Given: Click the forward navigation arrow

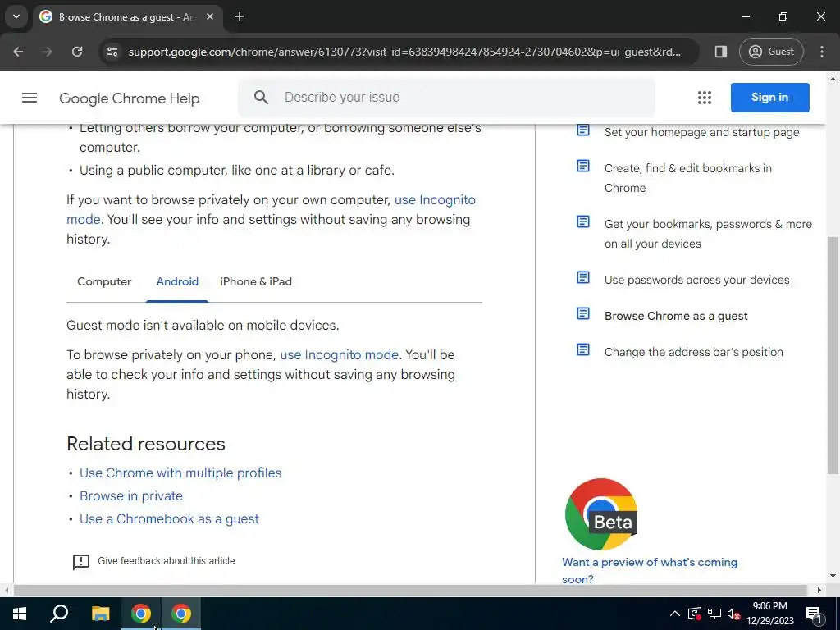Looking at the screenshot, I should coord(48,52).
